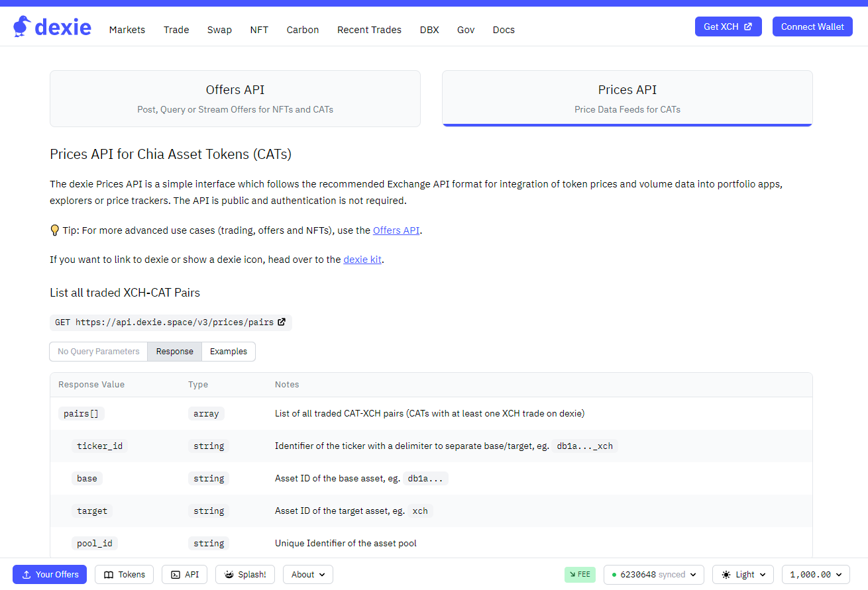868x590 pixels.
Task: Click the Notes column header
Action: 287,385
